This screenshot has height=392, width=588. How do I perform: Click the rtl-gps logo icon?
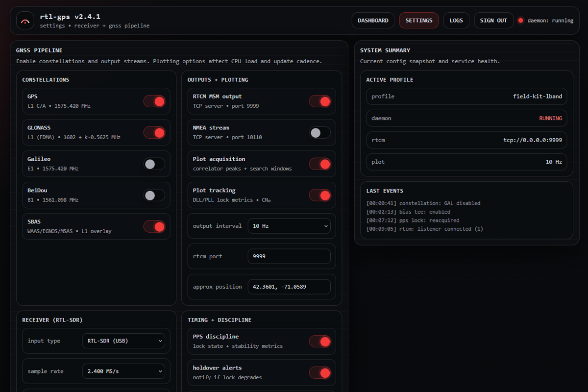pyautogui.click(x=25, y=21)
